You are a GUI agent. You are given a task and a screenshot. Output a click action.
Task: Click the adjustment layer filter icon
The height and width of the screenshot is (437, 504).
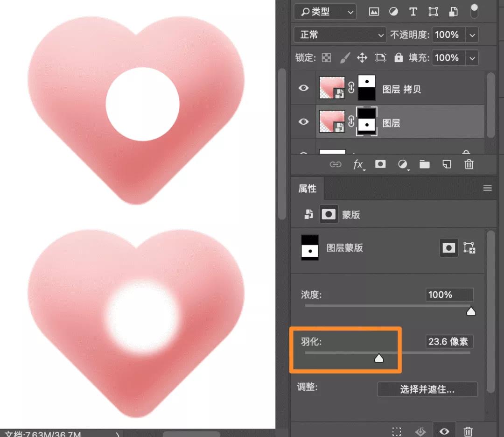(x=393, y=12)
